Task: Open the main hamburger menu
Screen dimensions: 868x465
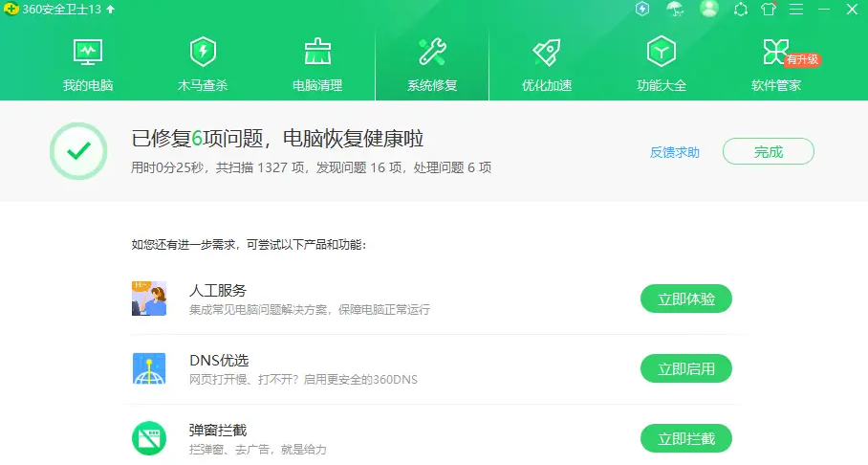Action: click(796, 10)
